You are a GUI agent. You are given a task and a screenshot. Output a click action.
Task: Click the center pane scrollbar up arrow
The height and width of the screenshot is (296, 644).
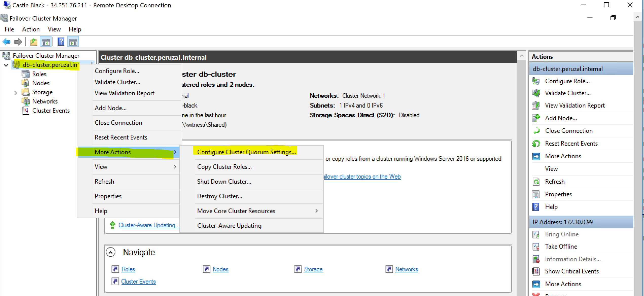[522, 56]
